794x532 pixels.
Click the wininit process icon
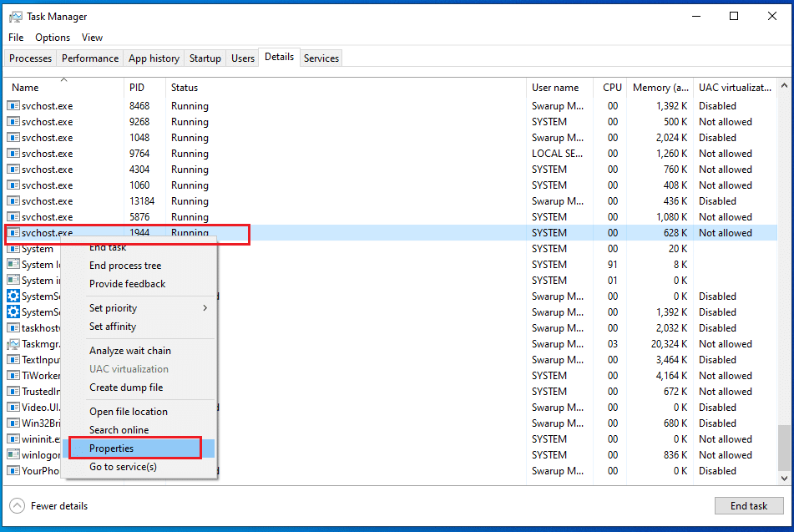click(x=13, y=438)
